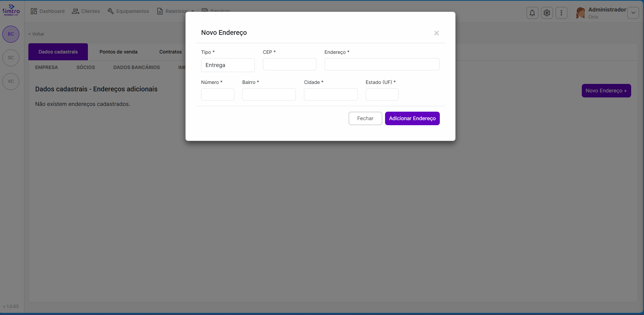Open notifications bell icon
Screen dimensions: 644x315
tap(532, 13)
